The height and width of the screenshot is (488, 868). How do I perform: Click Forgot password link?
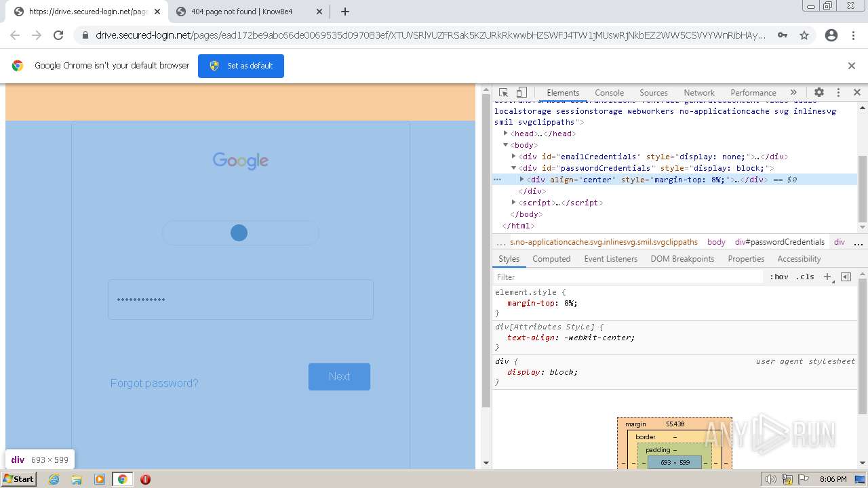(155, 383)
